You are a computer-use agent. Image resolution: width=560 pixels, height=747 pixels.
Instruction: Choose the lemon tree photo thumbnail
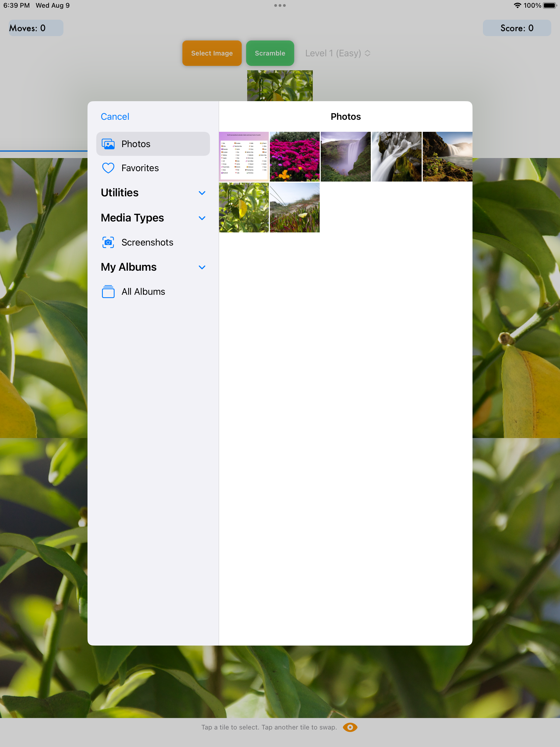244,208
